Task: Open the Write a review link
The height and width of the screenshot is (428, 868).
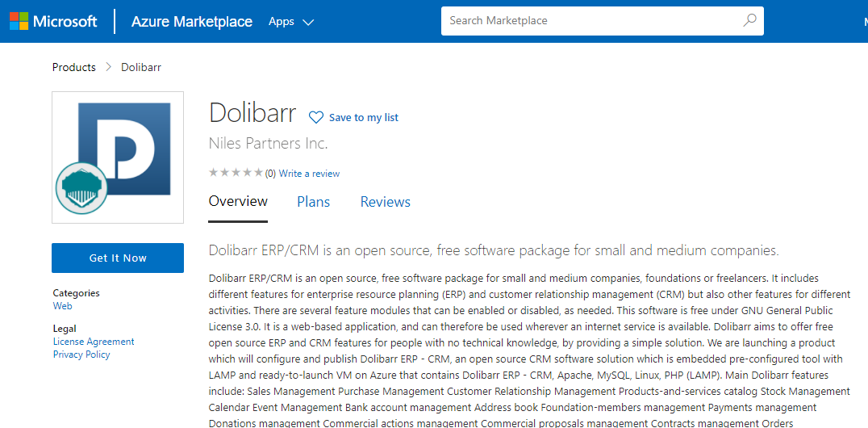Action: coord(309,174)
